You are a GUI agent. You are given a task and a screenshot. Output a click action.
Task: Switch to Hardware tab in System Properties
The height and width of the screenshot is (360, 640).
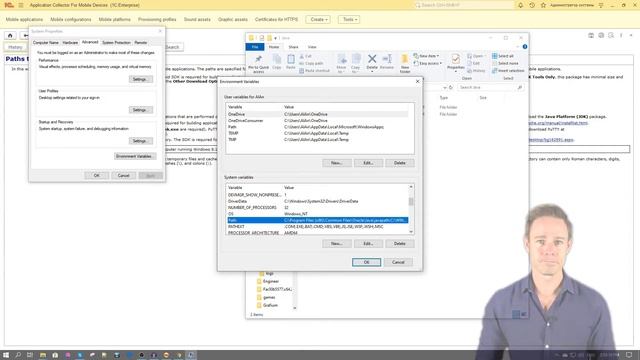click(x=70, y=42)
